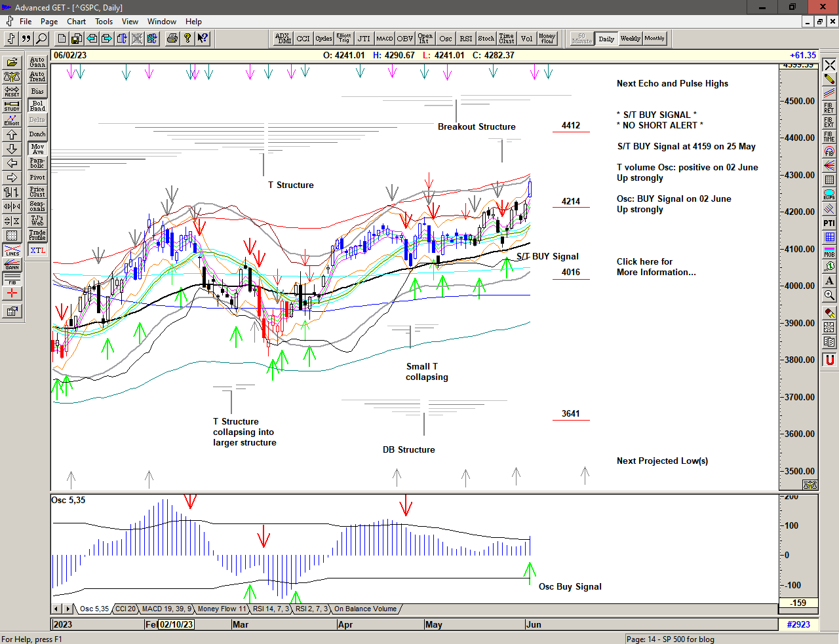Image resolution: width=839 pixels, height=644 pixels.
Task: Switch to MACD 19, 39, 9 tab
Action: (x=166, y=609)
